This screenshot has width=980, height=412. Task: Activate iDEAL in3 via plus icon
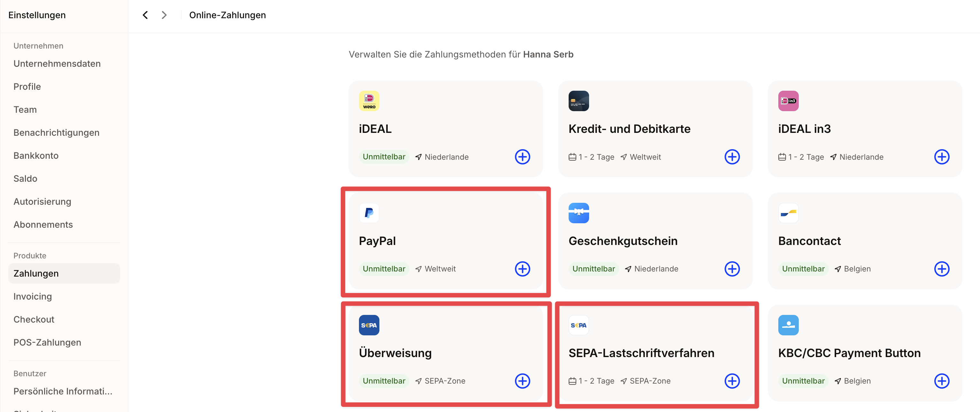942,156
